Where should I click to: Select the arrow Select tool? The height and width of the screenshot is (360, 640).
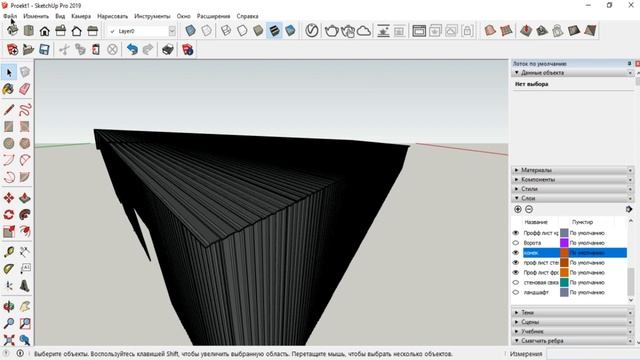click(x=9, y=72)
